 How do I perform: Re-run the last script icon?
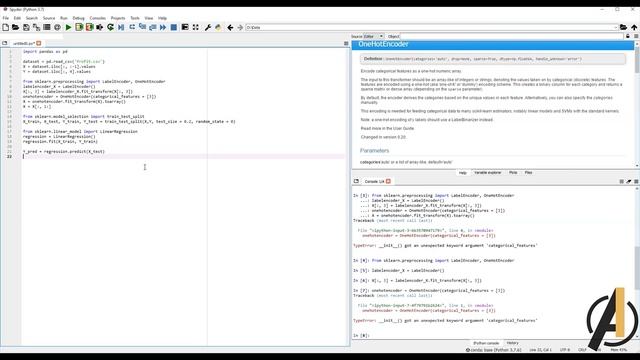110,27
